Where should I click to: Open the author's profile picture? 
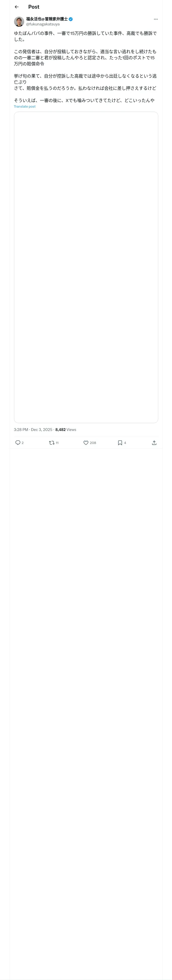click(19, 21)
